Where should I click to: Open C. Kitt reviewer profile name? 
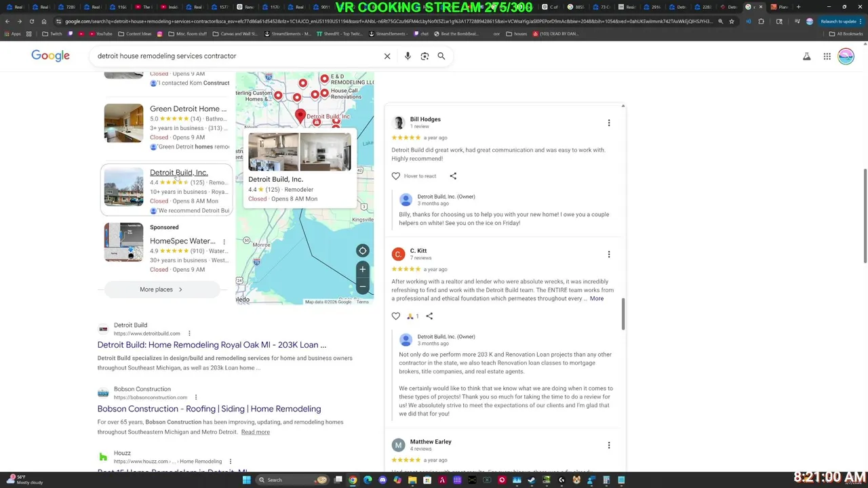[x=418, y=251]
